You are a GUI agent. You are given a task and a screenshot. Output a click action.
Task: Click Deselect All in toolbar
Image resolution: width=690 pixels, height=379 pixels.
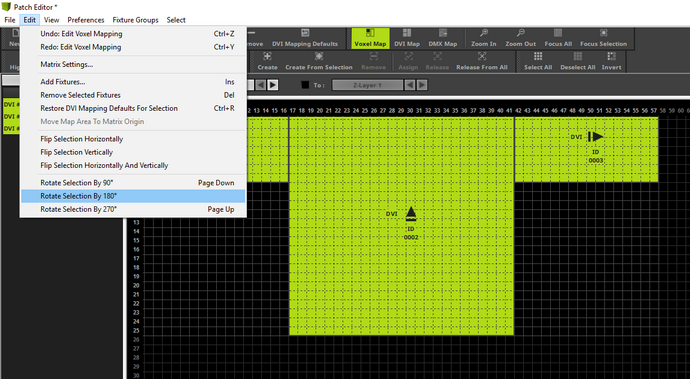[577, 62]
